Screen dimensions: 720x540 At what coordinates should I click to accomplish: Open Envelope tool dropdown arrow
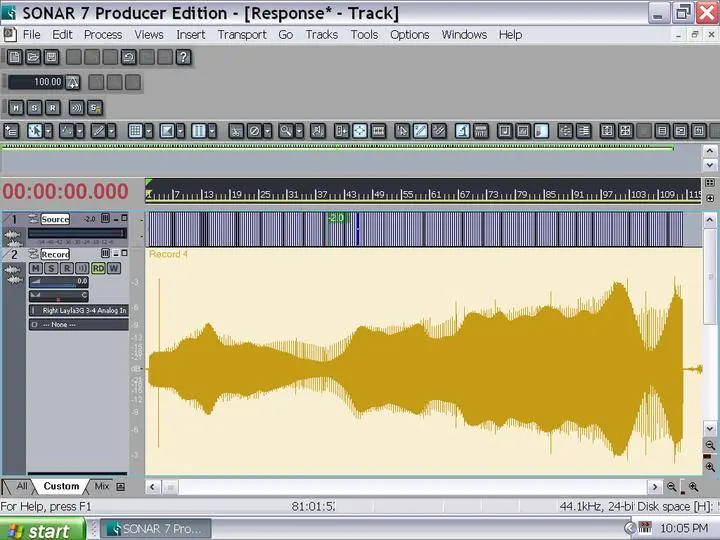pyautogui.click(x=79, y=131)
